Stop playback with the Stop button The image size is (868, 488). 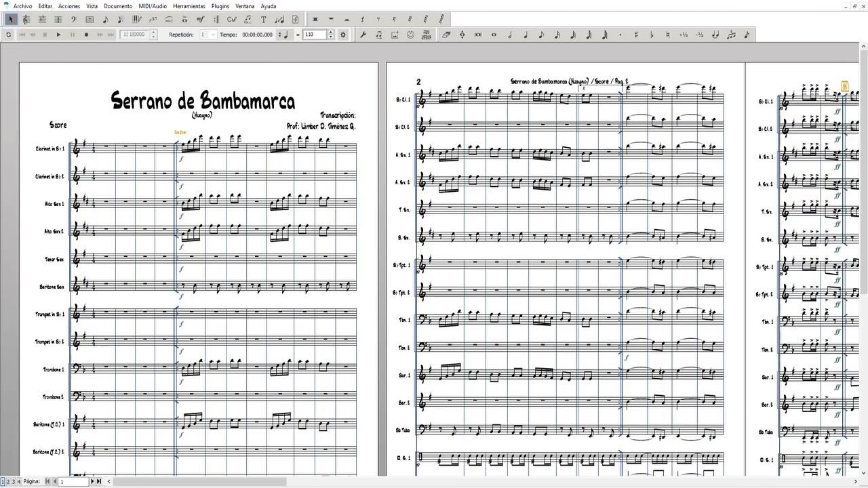45,35
